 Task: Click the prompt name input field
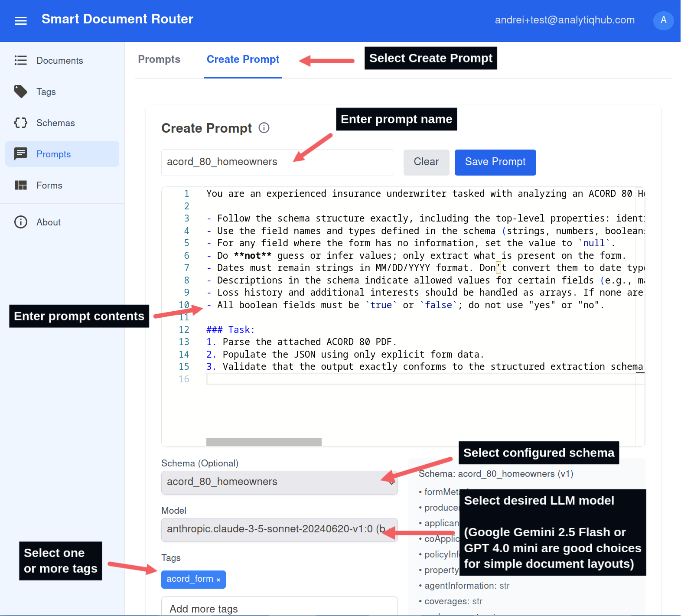pos(277,162)
